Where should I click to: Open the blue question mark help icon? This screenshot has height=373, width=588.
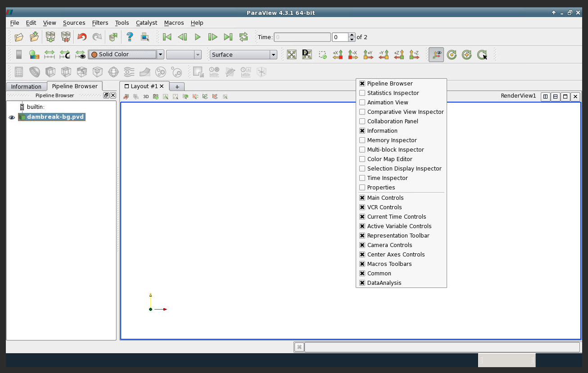tap(130, 37)
